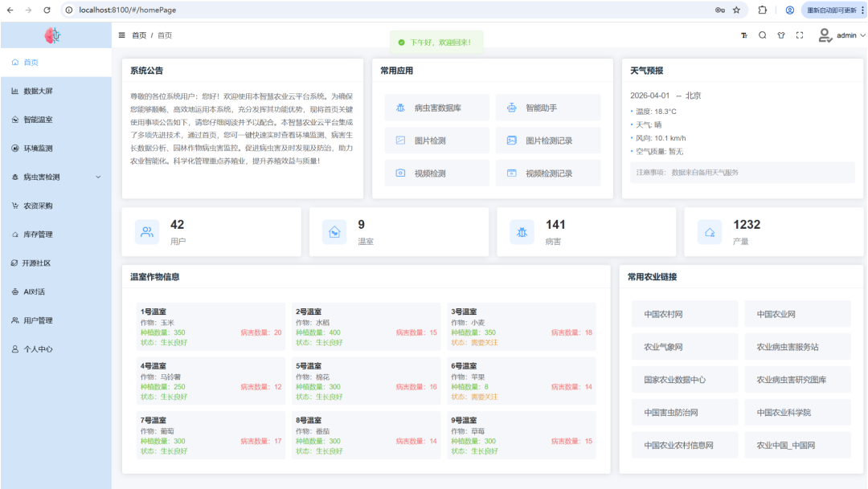Click bug icon on 141 病害 card
The width and height of the screenshot is (868, 489).
click(x=522, y=232)
